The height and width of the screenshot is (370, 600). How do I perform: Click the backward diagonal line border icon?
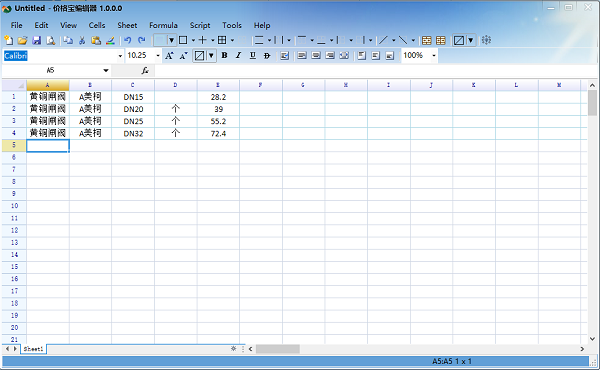403,40
